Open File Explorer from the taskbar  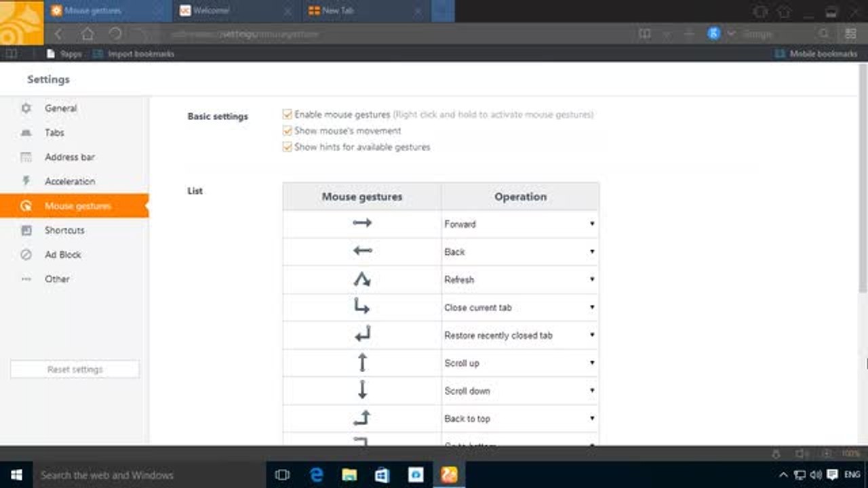(x=349, y=474)
